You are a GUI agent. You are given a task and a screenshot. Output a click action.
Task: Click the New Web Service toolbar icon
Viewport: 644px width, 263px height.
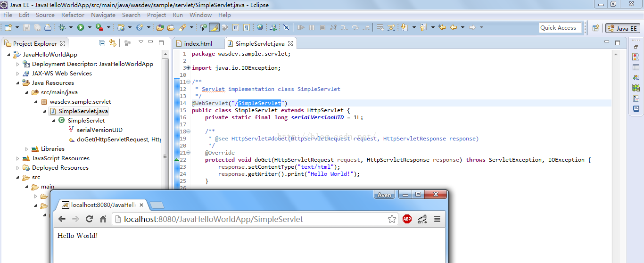140,27
